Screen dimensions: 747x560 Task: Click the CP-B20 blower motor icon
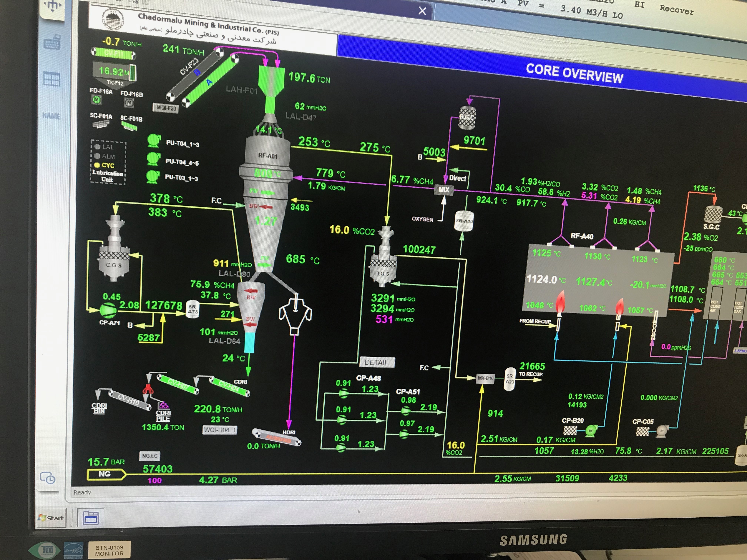[591, 431]
